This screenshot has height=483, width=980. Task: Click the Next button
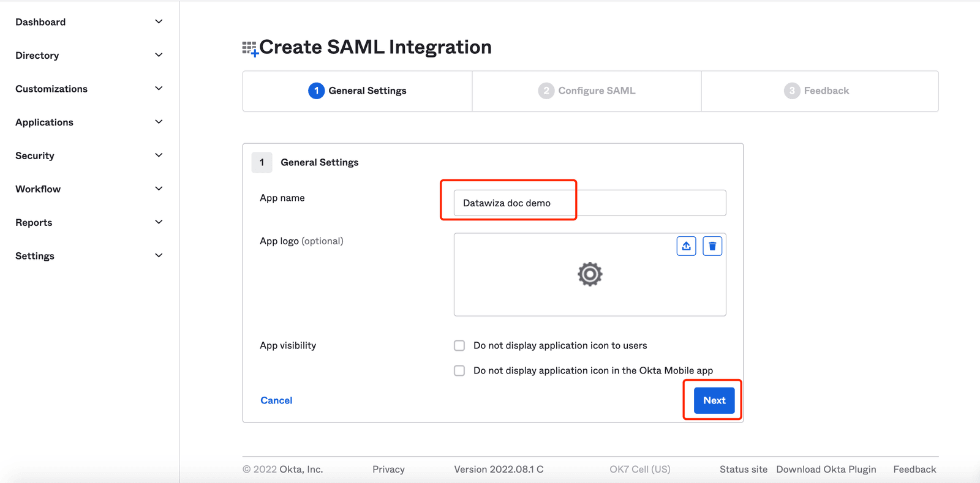[x=714, y=400]
